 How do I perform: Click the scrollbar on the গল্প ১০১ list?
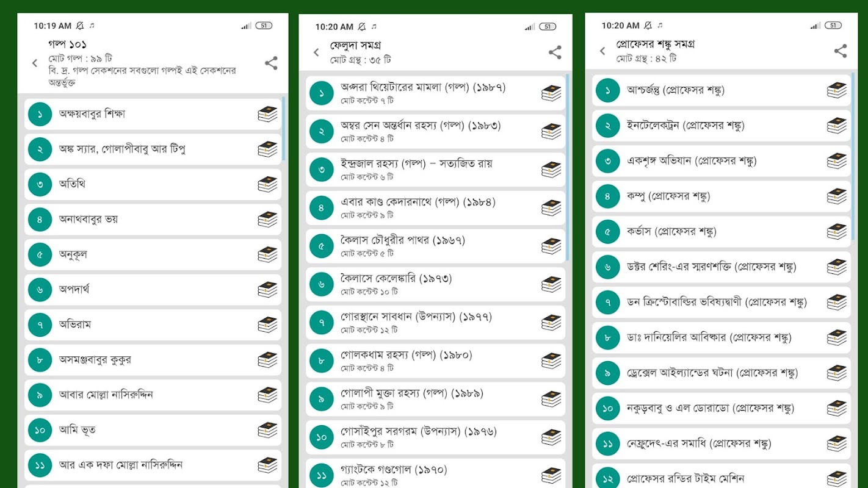[x=283, y=128]
